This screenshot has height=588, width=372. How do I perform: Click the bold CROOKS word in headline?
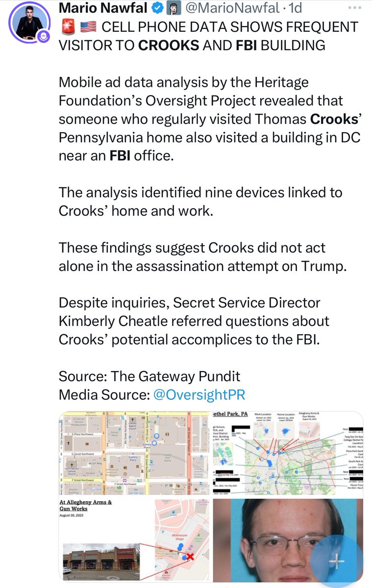point(169,46)
